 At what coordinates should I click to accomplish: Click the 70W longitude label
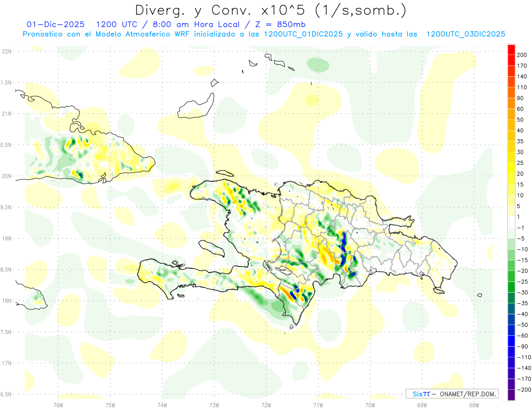coord(370,405)
